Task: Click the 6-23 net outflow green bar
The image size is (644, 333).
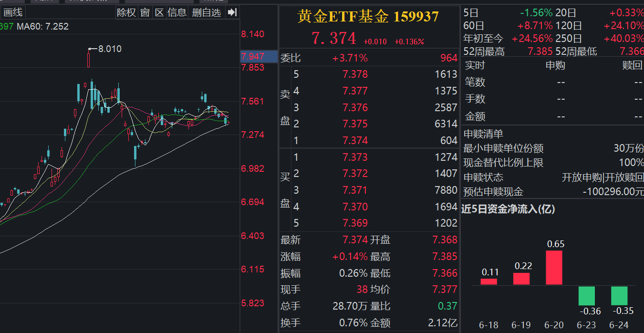Action: (586, 296)
